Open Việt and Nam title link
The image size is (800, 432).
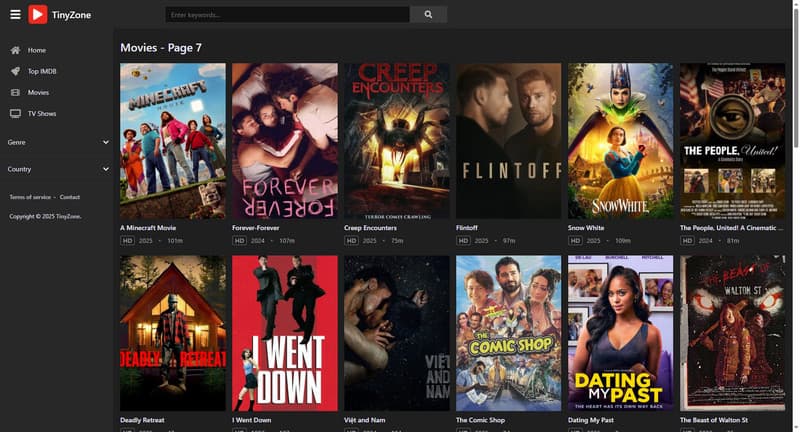pyautogui.click(x=365, y=420)
